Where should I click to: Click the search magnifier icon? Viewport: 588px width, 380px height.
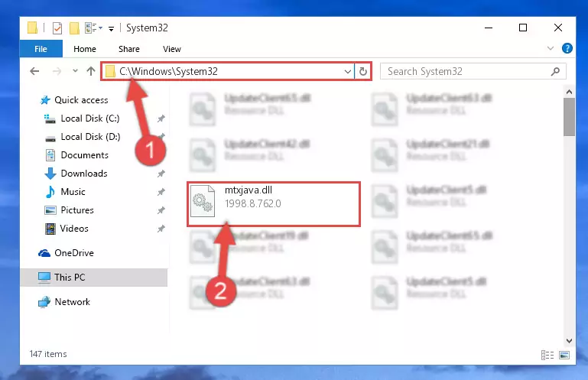coord(555,71)
